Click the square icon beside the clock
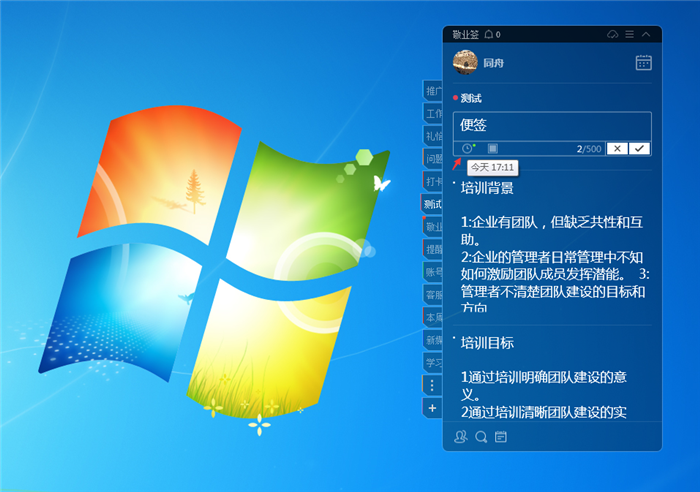This screenshot has height=492, width=700. [x=492, y=148]
